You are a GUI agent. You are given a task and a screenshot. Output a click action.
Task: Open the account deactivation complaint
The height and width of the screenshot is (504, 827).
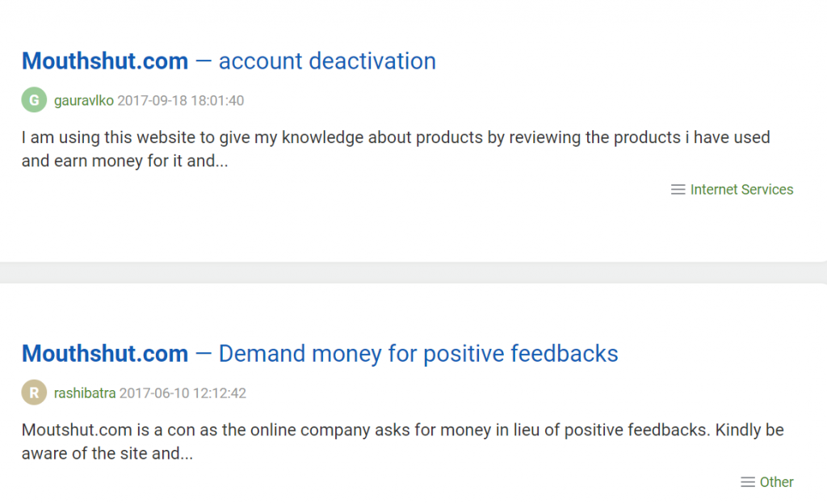(327, 61)
